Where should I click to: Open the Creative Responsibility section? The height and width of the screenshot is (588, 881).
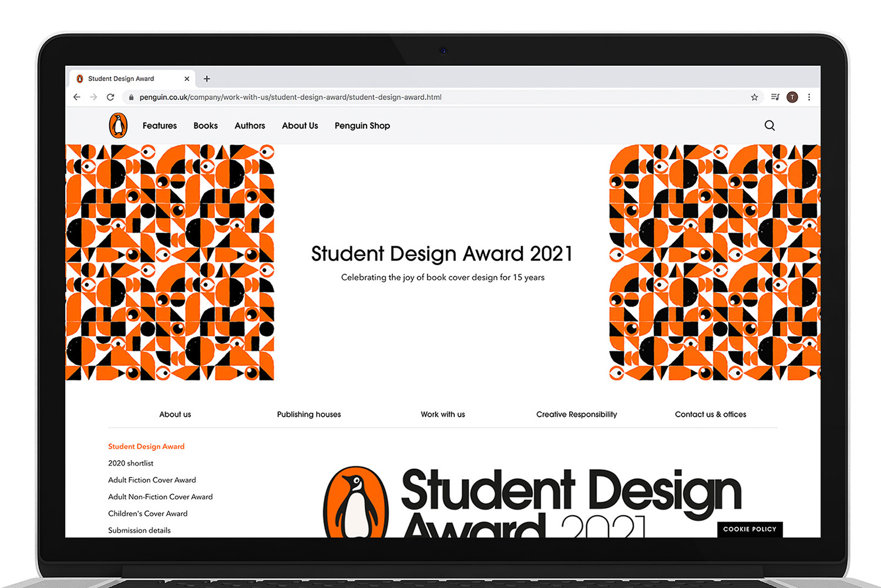click(577, 414)
